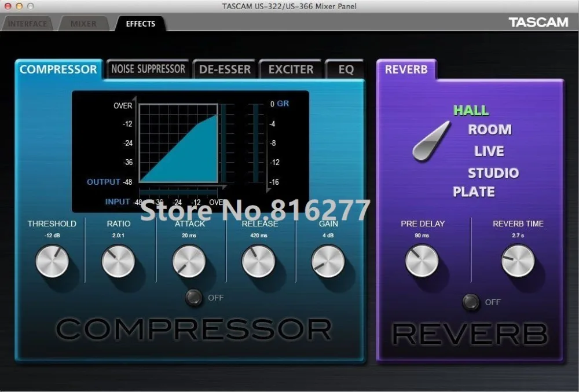This screenshot has height=392, width=579.
Task: Toggle the compressor OFF power button
Action: pos(194,298)
